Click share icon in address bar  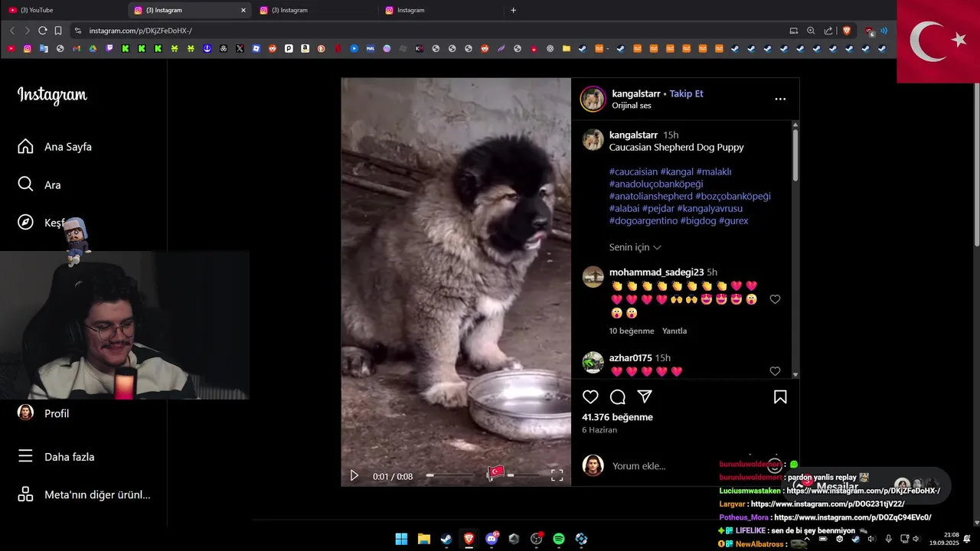(828, 31)
